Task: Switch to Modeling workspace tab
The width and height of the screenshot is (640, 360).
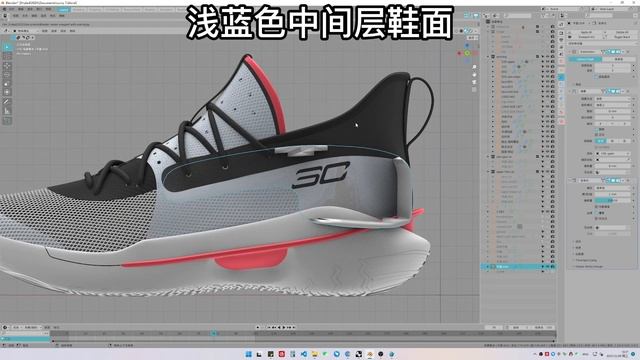Action: (x=79, y=9)
